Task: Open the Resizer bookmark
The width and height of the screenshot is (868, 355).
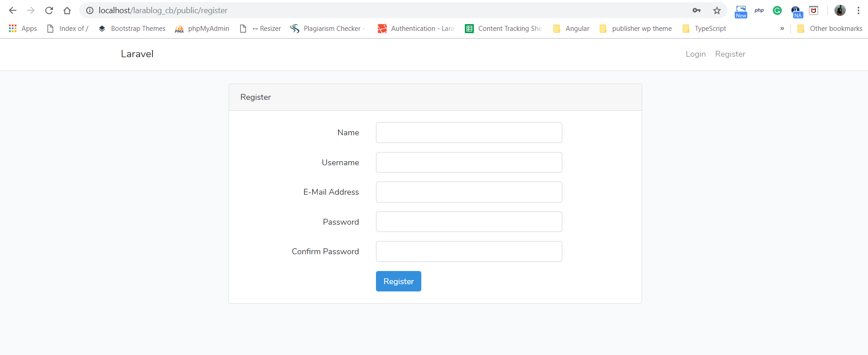Action: pos(260,28)
